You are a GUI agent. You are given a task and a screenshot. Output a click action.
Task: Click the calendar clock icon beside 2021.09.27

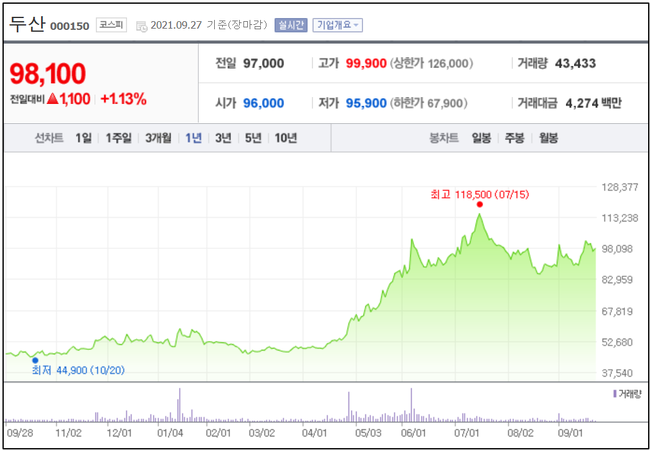tap(141, 26)
